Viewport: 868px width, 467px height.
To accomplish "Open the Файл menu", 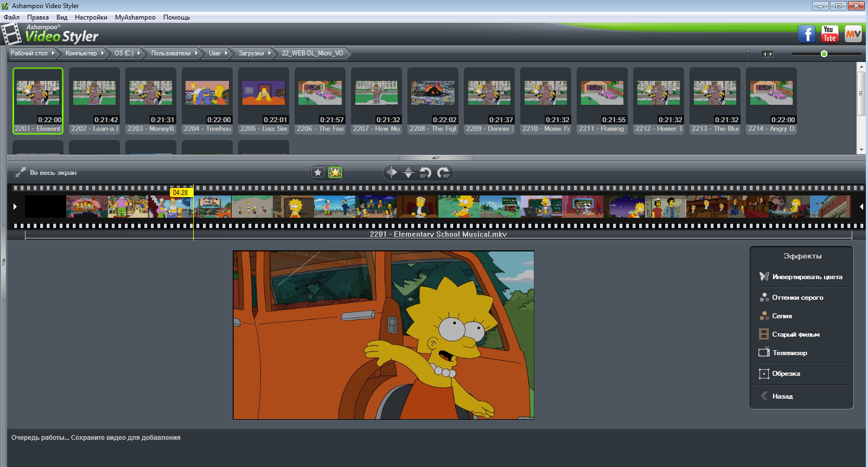I will coord(12,17).
